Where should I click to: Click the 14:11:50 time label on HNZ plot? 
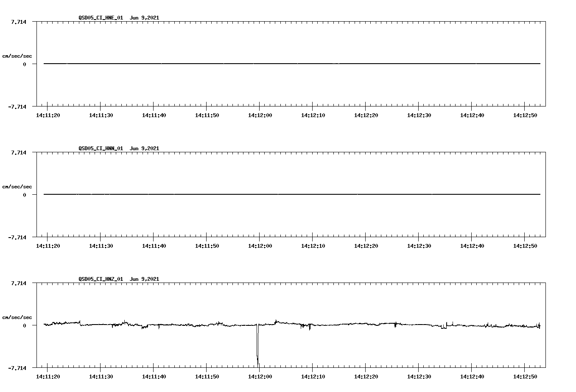207,377
